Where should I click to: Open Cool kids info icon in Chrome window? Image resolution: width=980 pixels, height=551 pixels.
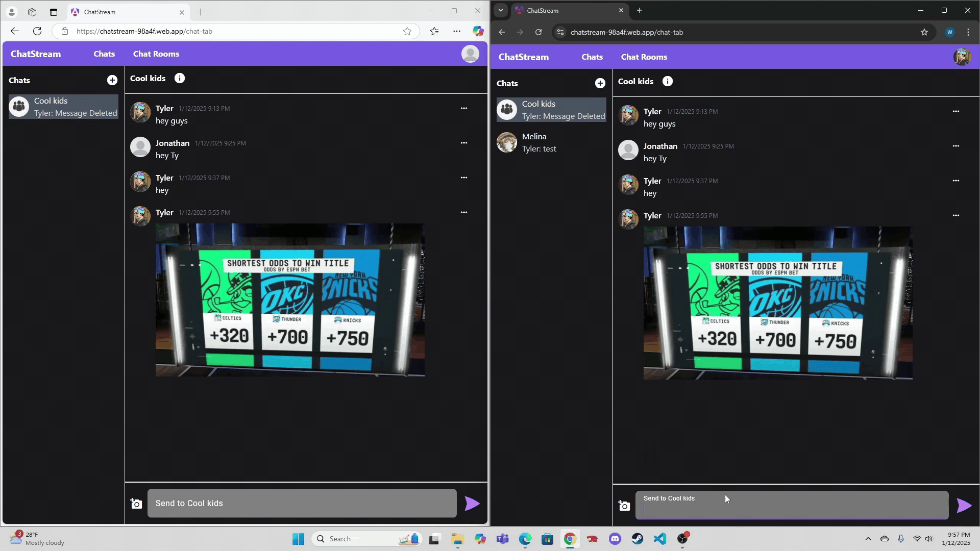(x=668, y=81)
